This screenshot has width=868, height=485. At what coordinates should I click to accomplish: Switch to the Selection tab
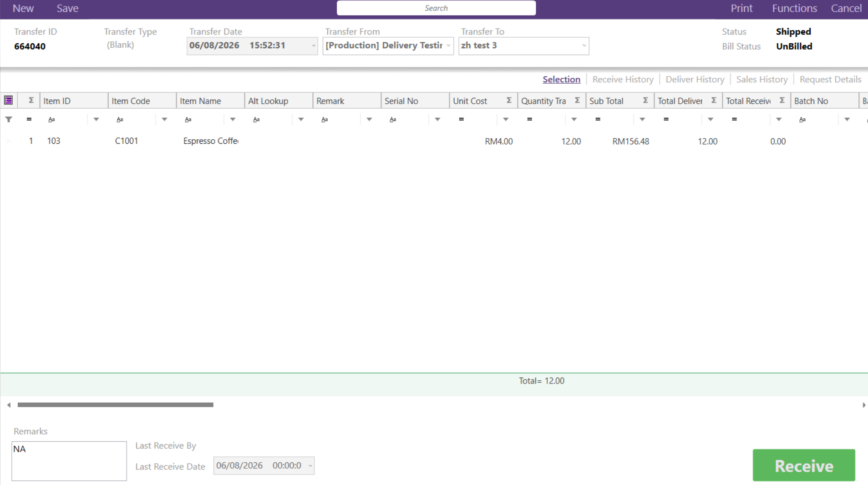coord(561,79)
